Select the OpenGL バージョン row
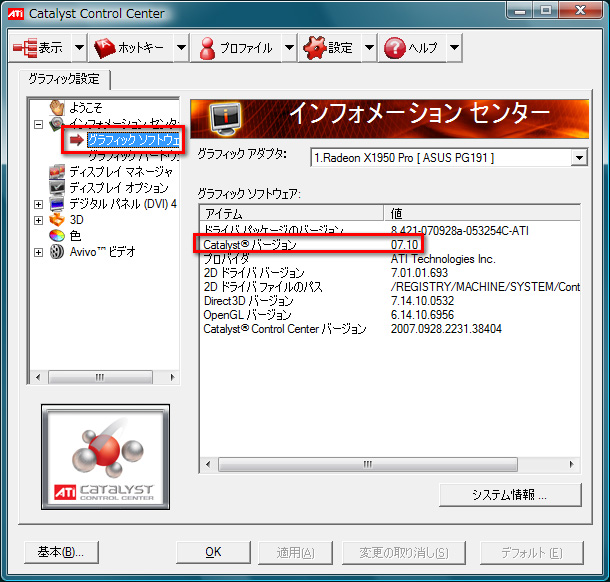610x582 pixels. [x=390, y=315]
